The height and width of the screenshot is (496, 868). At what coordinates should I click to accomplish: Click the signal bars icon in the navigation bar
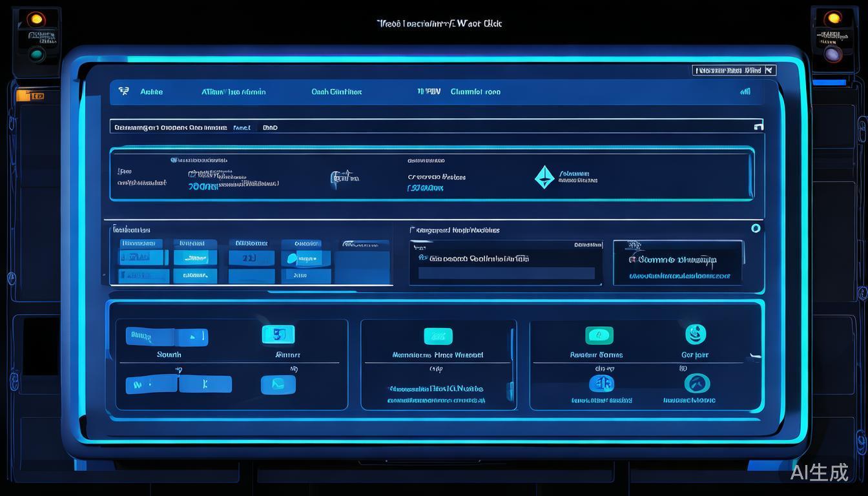click(745, 92)
